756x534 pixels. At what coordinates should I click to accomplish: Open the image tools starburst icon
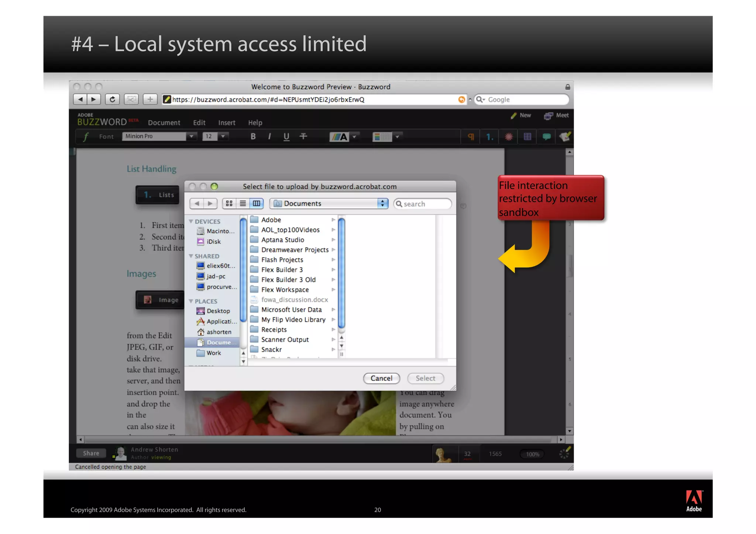click(509, 137)
